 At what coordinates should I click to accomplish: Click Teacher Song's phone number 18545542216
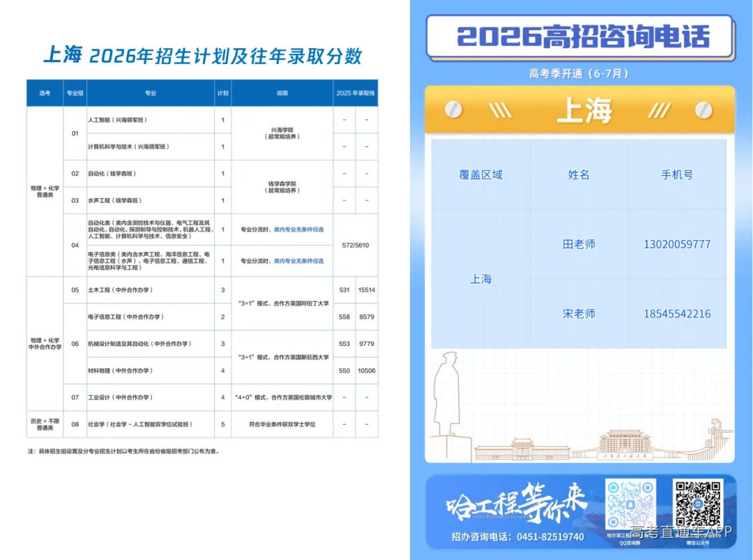pyautogui.click(x=676, y=314)
